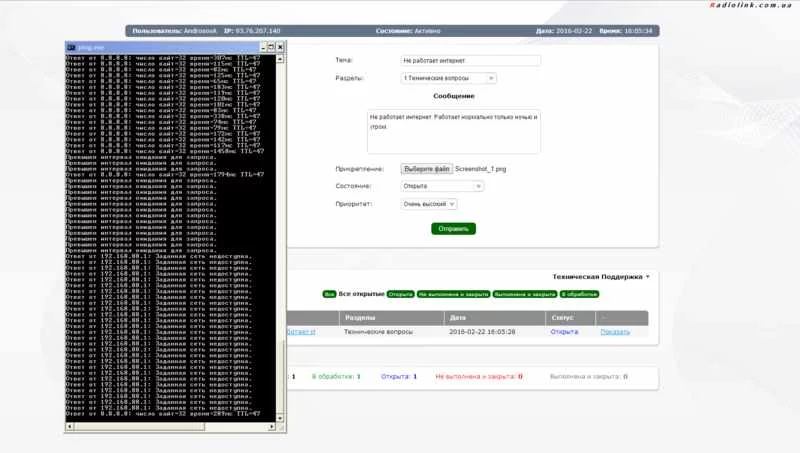This screenshot has height=453, width=800.
Task: Click the Показать link in ticket row
Action: [x=615, y=331]
